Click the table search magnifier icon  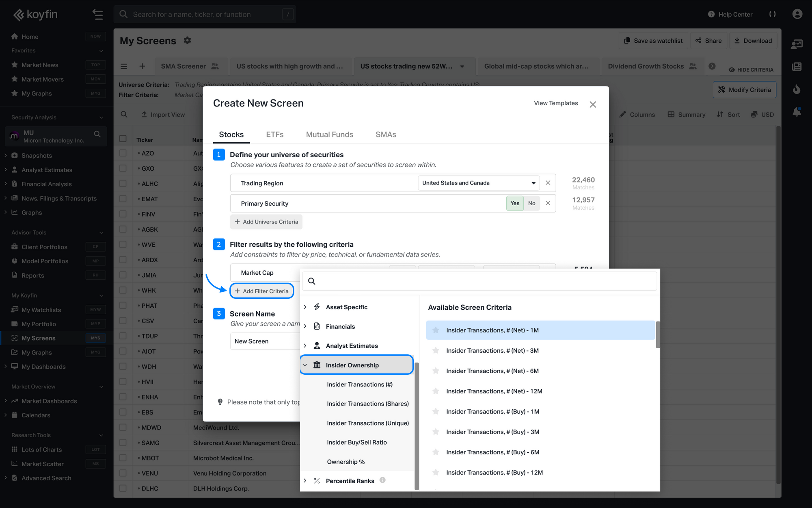(x=124, y=115)
